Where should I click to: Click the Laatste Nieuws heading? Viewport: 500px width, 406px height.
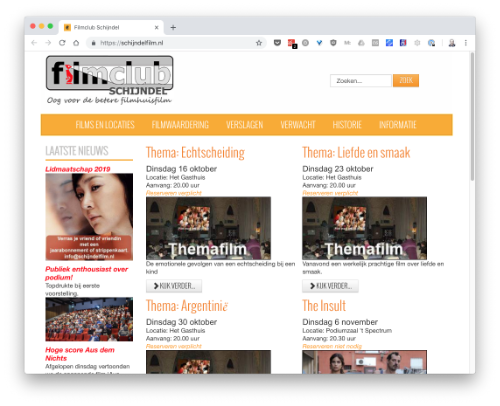tap(77, 151)
